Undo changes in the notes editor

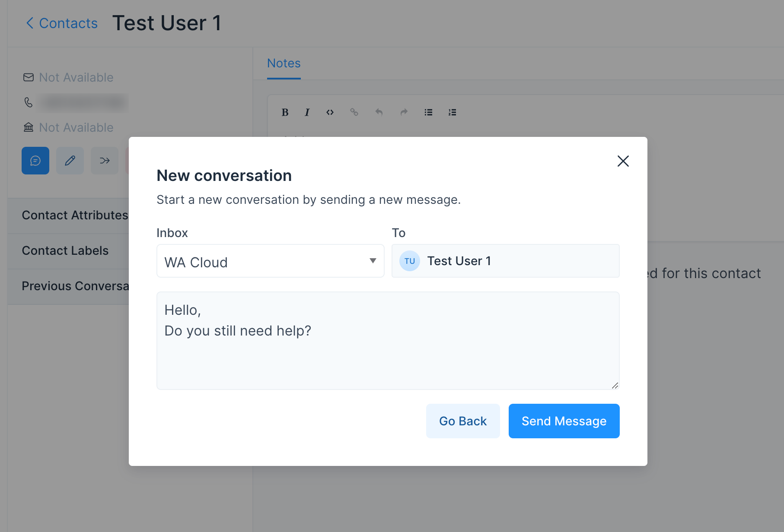(x=379, y=112)
